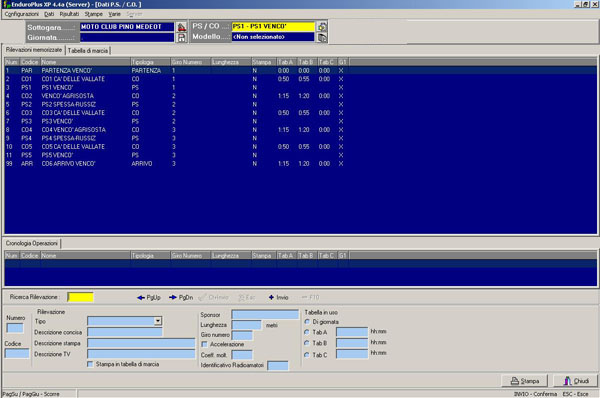
Task: Click the G1 X mark for C01 CA' DELLE VALLATE
Action: 341,79
